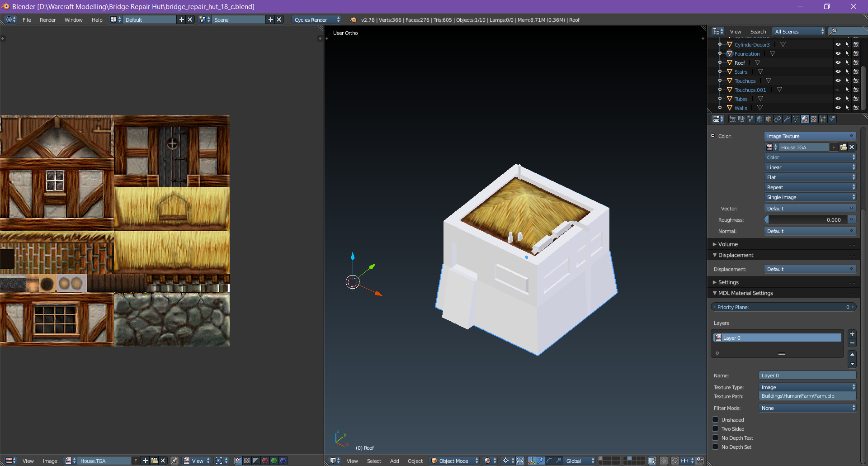Open an image file in UV editor
The height and width of the screenshot is (466, 868).
(154, 461)
